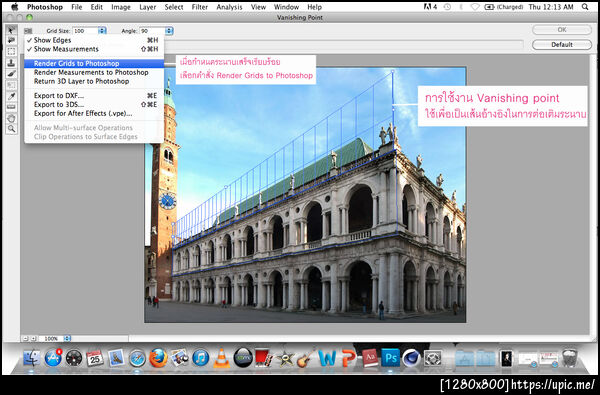
Task: Click the basilica image in preview canvas
Action: [305, 194]
